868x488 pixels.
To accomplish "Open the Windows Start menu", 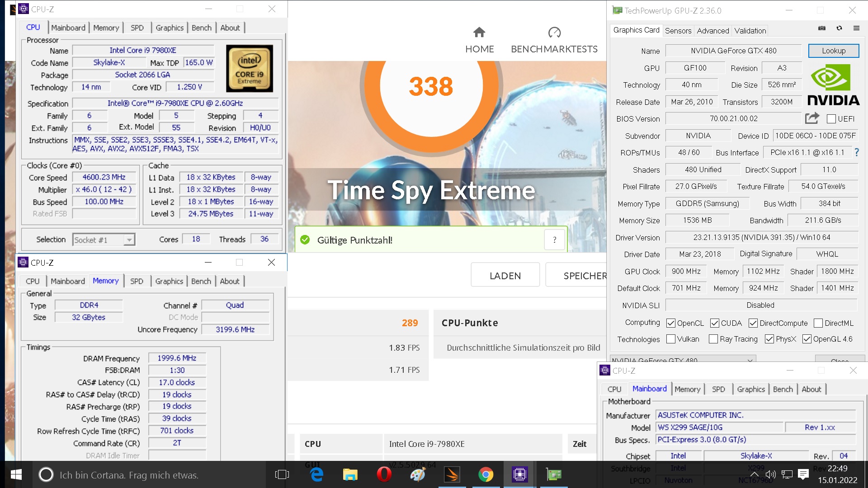I will click(16, 474).
